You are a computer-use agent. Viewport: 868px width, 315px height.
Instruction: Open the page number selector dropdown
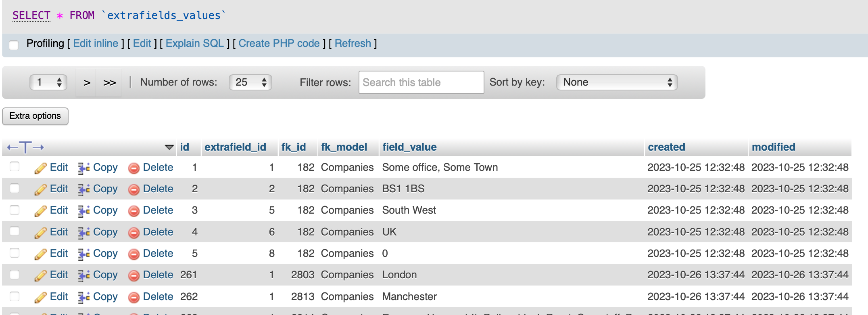tap(48, 82)
